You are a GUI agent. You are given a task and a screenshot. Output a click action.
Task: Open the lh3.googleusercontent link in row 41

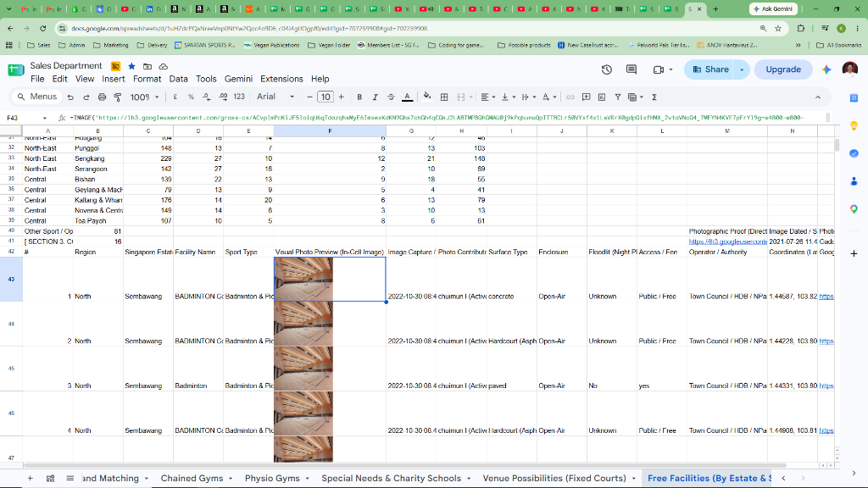pyautogui.click(x=728, y=241)
